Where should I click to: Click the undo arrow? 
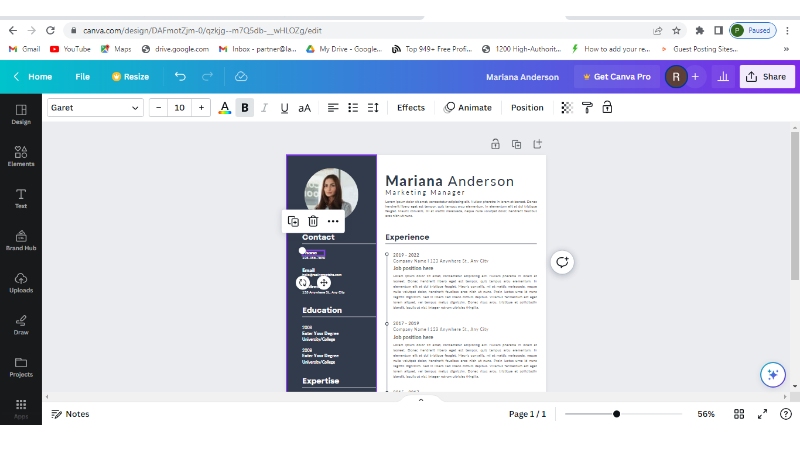(180, 77)
